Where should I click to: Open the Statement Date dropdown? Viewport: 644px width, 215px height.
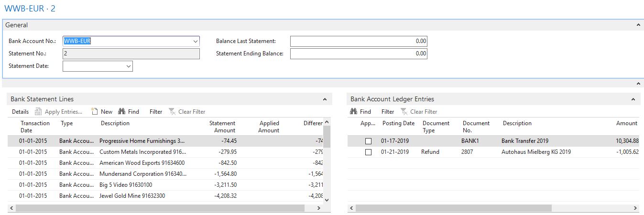coord(128,66)
